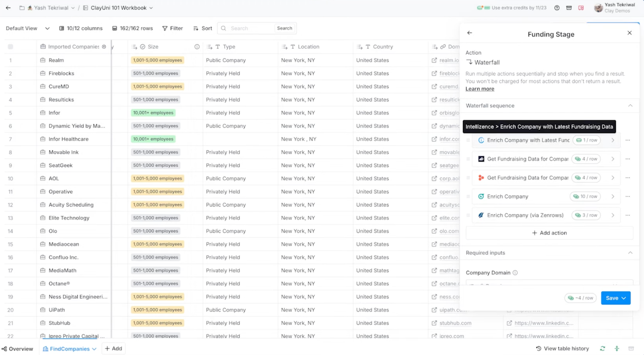Viewport: 644px width, 355px height.
Task: Open the Sort menu
Action: click(203, 28)
